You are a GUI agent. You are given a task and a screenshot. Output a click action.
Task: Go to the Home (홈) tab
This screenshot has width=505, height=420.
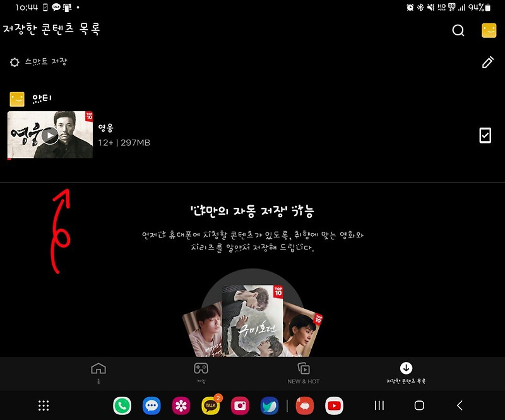tap(98, 373)
